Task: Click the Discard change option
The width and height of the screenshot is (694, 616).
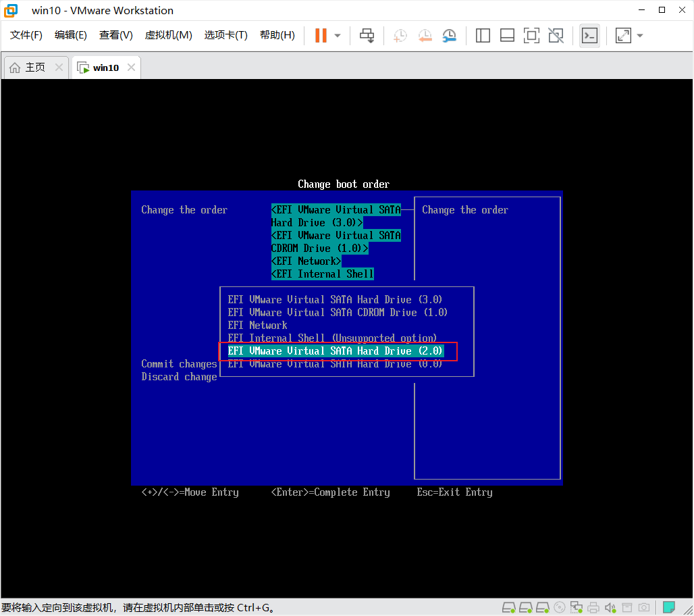Action: tap(180, 376)
